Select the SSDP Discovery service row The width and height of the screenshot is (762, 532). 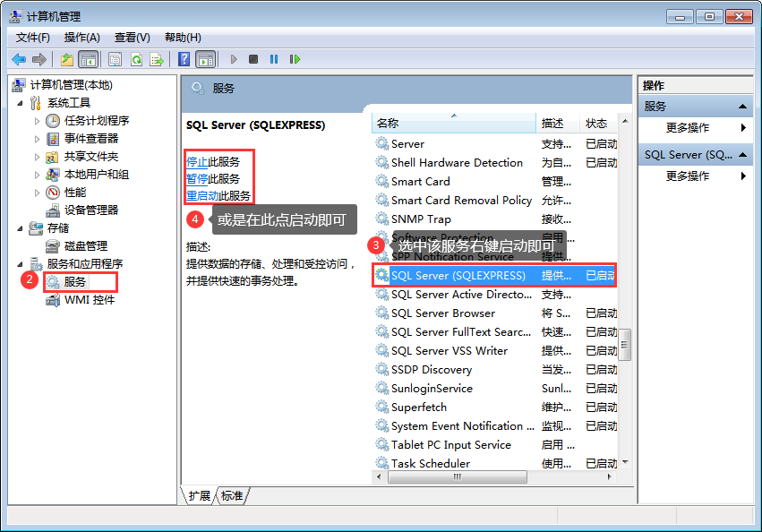coord(496,370)
